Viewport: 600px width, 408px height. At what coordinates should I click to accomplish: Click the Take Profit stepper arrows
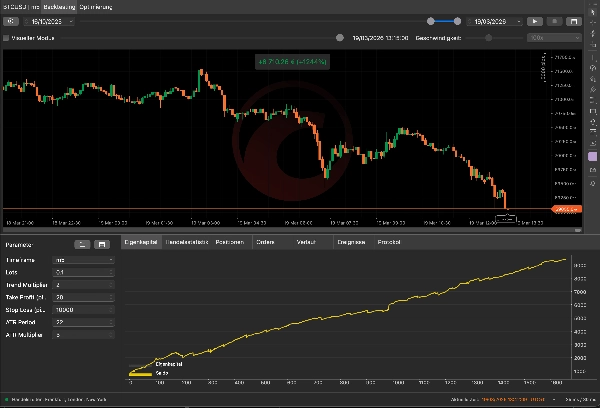click(111, 297)
